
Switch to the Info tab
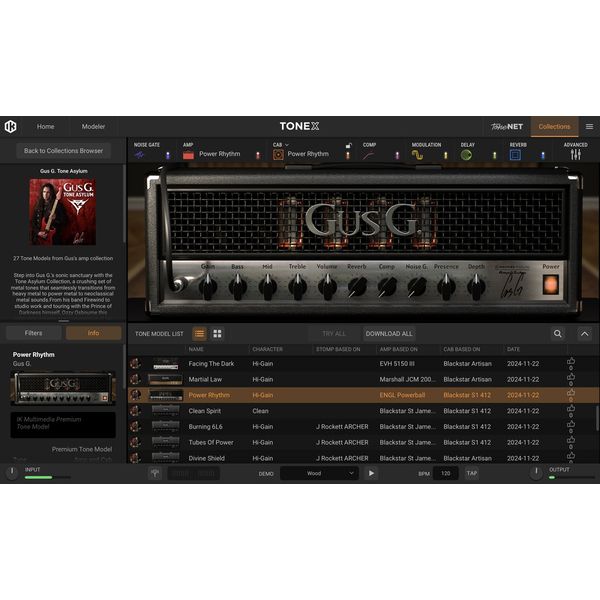click(93, 333)
